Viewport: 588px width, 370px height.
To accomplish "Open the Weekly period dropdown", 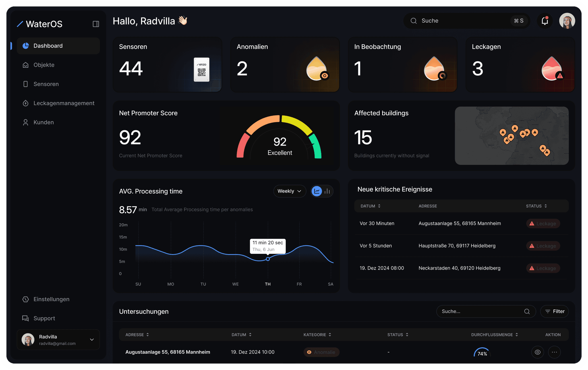I will click(x=289, y=191).
